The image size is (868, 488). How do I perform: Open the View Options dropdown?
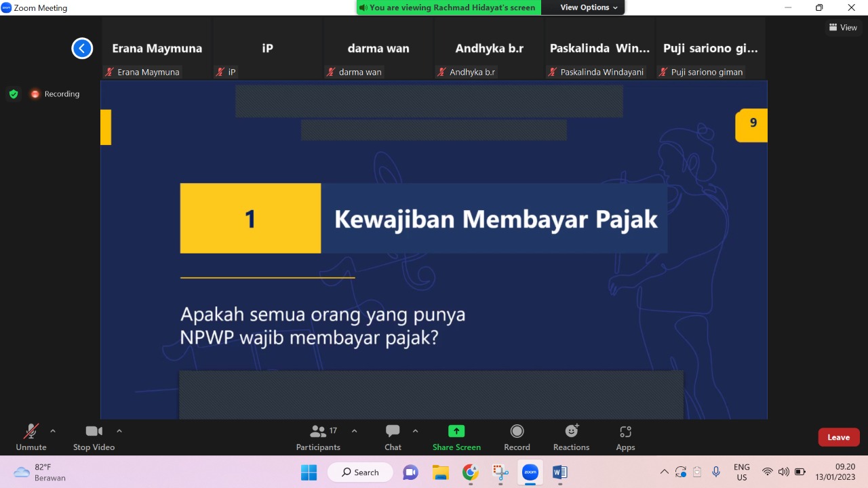pos(589,7)
